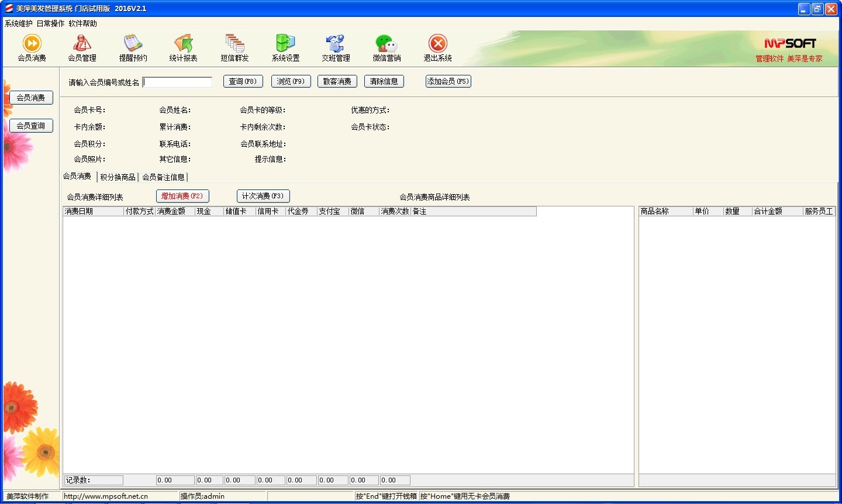
Task: Switch to the 会员消费 tab
Action: pos(77,176)
